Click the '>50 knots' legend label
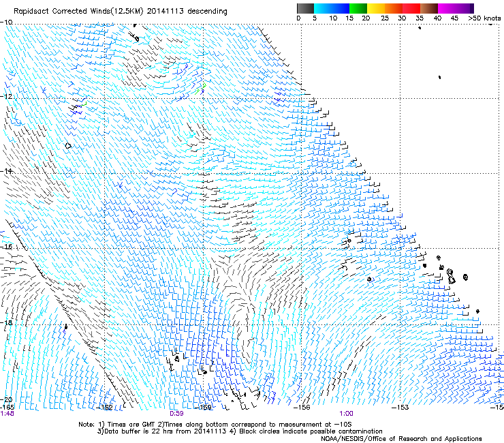 pyautogui.click(x=484, y=18)
